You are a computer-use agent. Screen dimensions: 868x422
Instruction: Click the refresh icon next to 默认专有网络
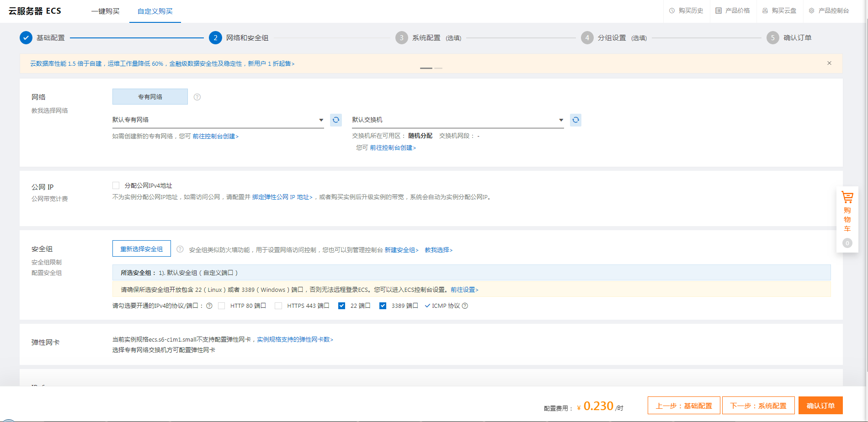point(336,120)
